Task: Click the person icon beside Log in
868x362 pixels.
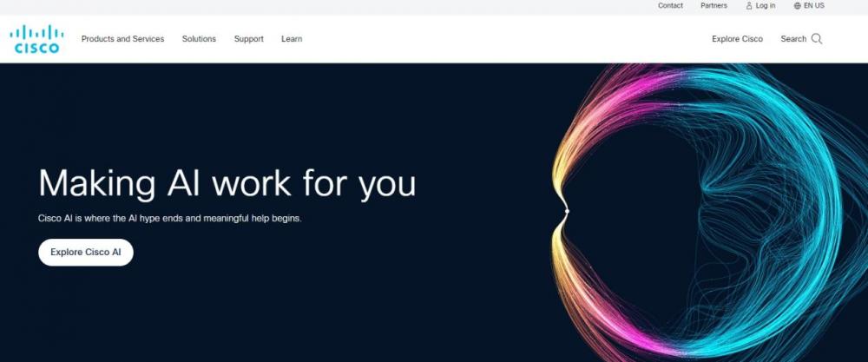Action: pos(749,5)
